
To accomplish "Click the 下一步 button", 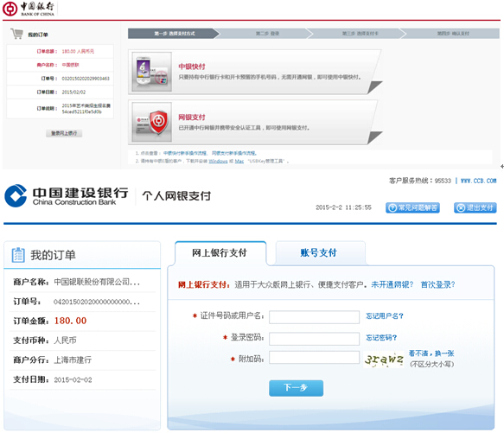I will (x=296, y=388).
